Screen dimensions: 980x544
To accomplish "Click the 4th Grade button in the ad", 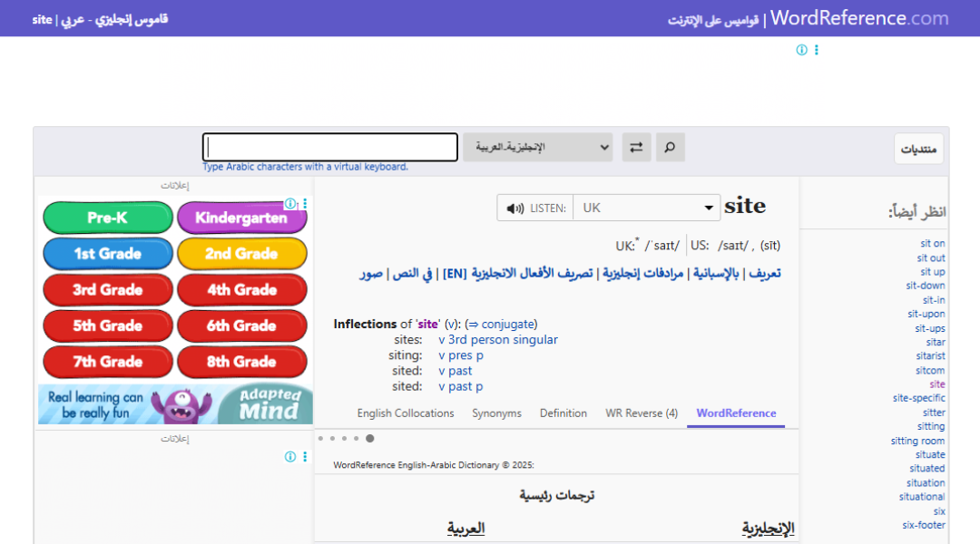I will [x=242, y=290].
